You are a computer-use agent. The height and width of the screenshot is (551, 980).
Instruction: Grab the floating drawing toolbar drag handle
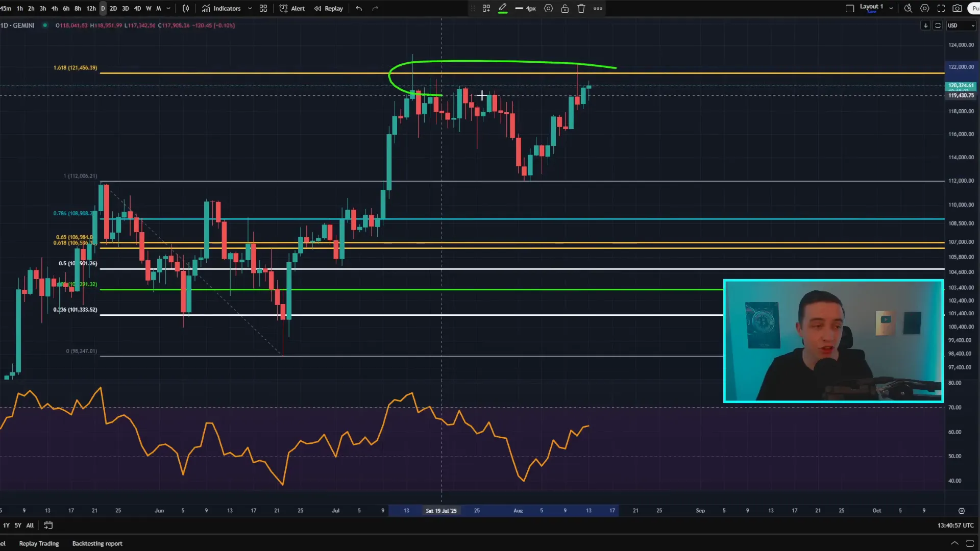[x=473, y=8]
